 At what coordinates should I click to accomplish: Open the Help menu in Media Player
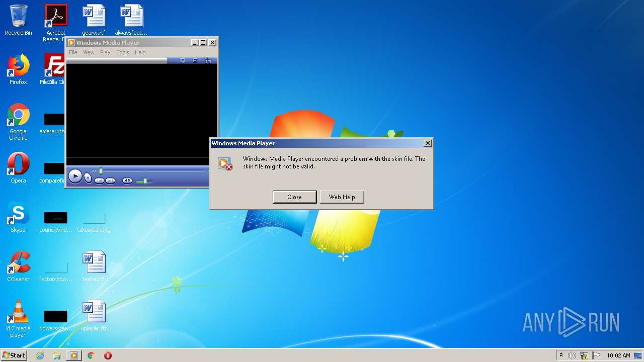[140, 52]
